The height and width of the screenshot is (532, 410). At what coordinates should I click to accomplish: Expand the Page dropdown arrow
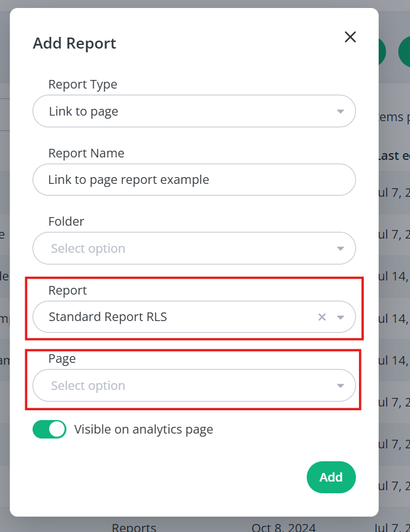(340, 386)
